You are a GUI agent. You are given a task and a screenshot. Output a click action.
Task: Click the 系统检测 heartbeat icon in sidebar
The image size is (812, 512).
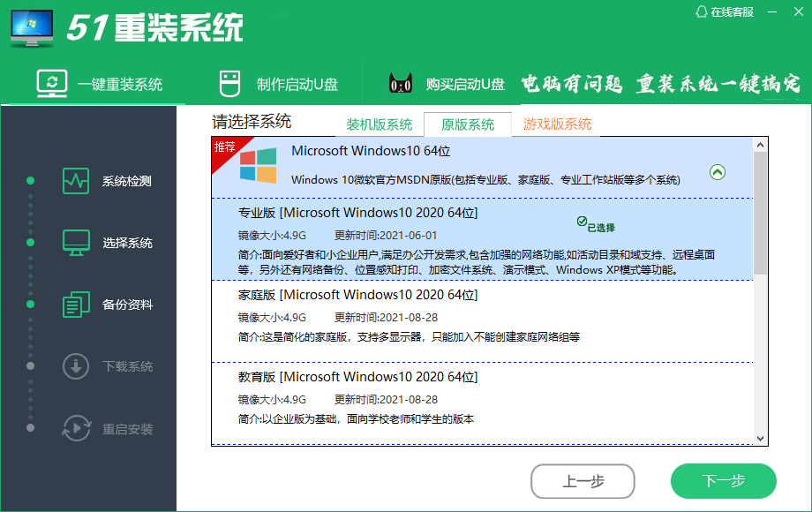pos(76,181)
